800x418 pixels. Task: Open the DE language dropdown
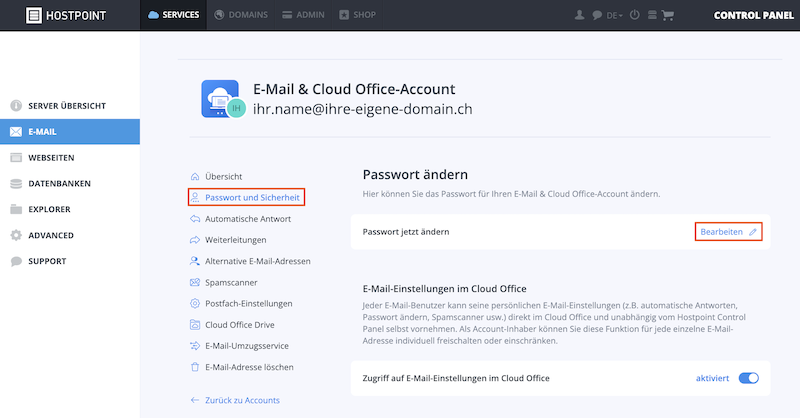coord(614,15)
